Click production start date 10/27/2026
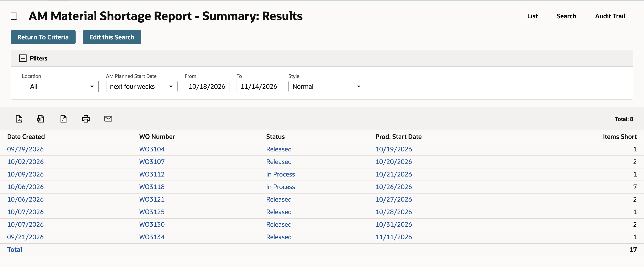The width and height of the screenshot is (644, 267). (x=394, y=199)
